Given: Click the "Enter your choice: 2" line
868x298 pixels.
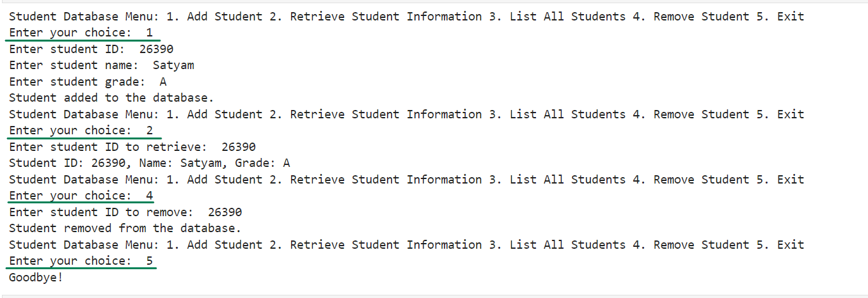Looking at the screenshot, I should 81,130.
